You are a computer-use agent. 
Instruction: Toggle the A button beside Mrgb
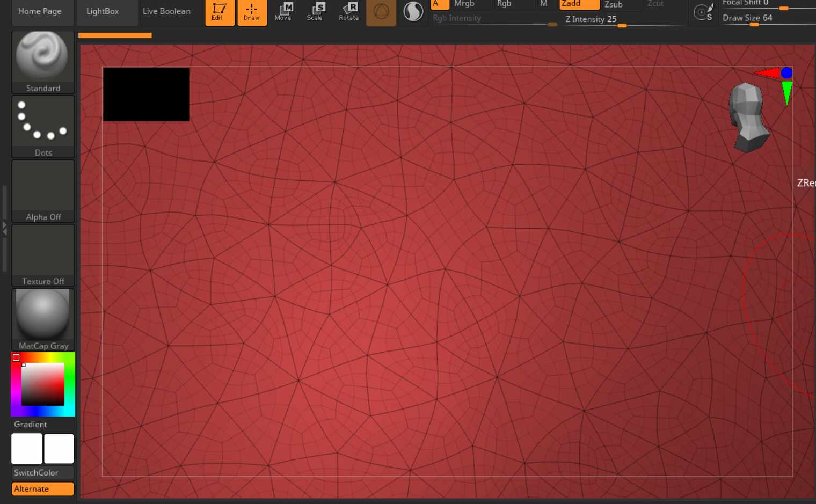click(x=440, y=4)
